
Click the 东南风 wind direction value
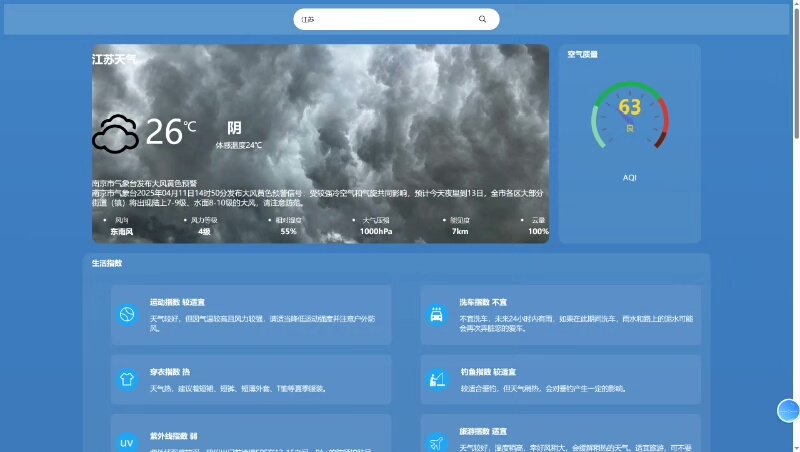coord(121,231)
